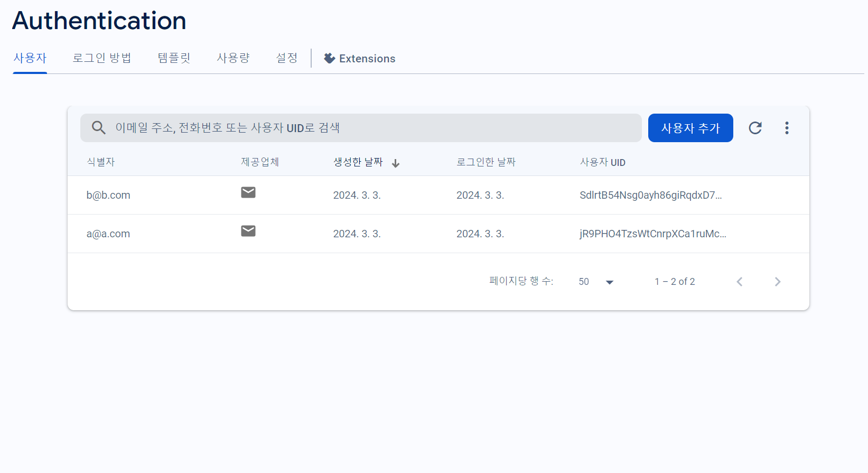
Task: Switch to the 로그인 방법 tab
Action: pos(102,58)
